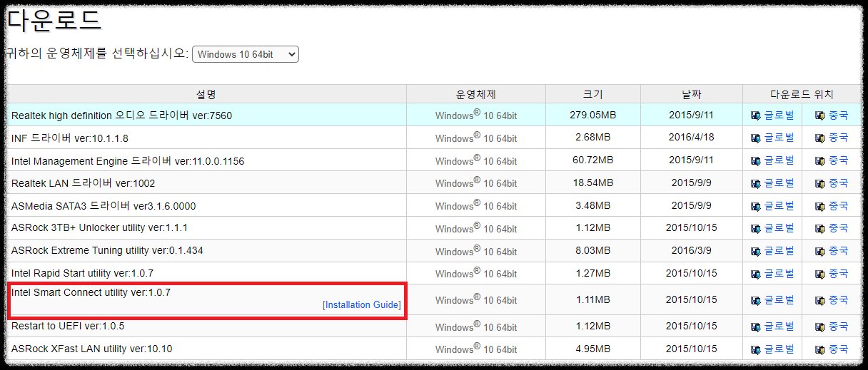Click the 중국 download icon for ASRock XFast LAN utility
Viewport: 868px width, 370px height.
pyautogui.click(x=820, y=349)
